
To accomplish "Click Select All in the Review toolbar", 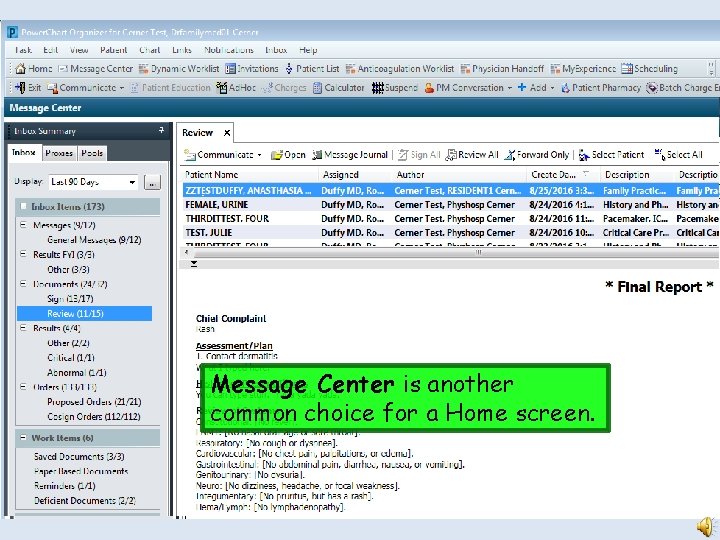I will point(678,155).
